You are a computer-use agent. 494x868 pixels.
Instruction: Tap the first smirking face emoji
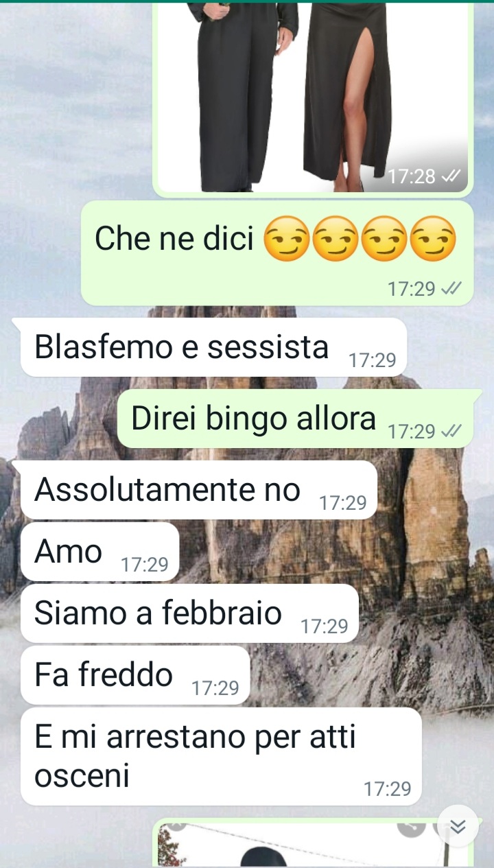tap(287, 239)
